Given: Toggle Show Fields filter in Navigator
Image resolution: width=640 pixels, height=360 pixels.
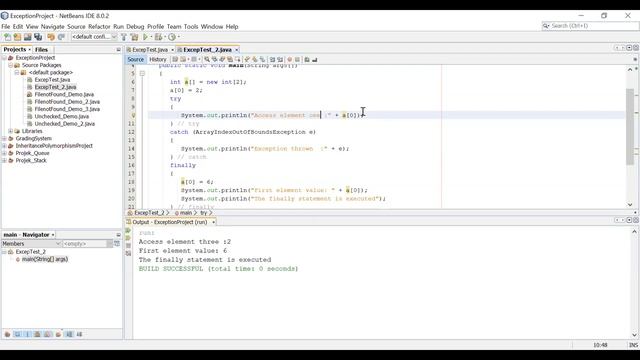Looking at the screenshot, I should (x=18, y=334).
